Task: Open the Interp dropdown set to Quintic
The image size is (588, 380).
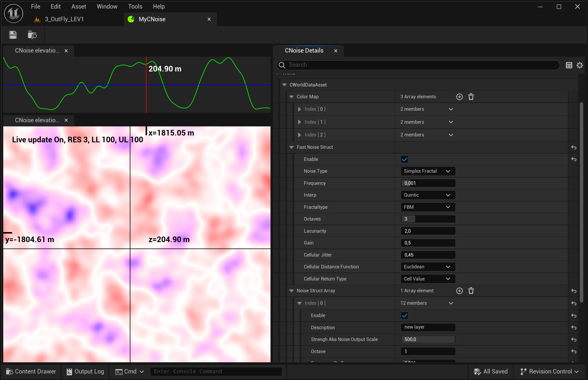Action: (428, 195)
